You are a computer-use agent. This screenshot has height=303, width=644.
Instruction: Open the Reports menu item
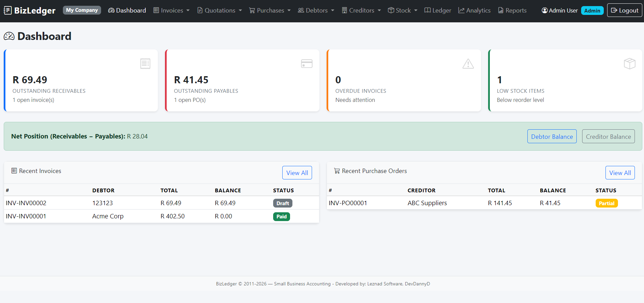pyautogui.click(x=512, y=10)
